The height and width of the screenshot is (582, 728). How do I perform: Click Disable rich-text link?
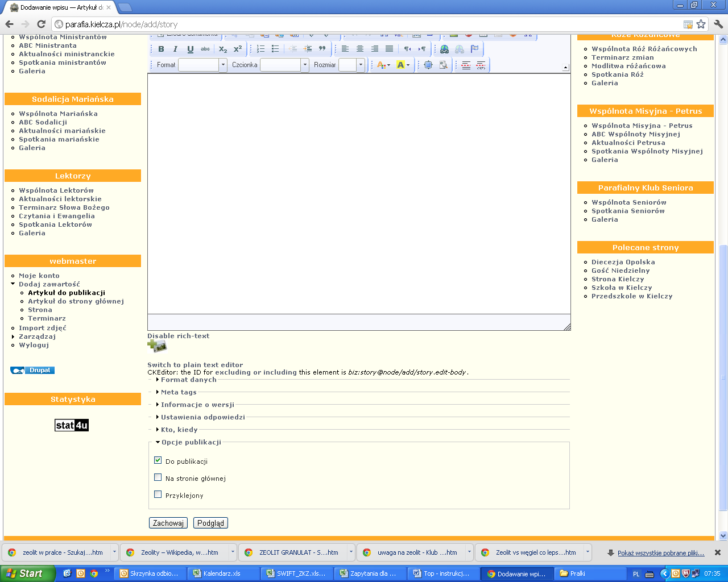click(179, 336)
